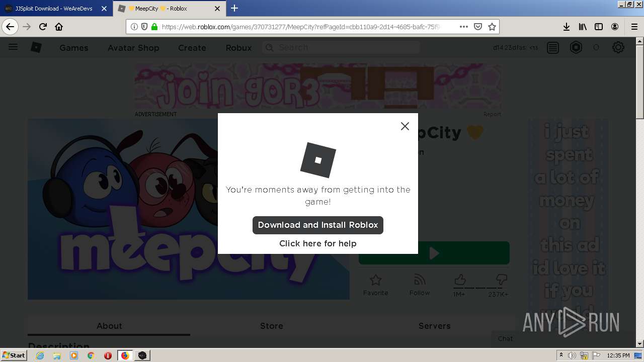The width and height of the screenshot is (644, 362).
Task: Go forward with Firefox forward arrow
Action: tap(27, 27)
